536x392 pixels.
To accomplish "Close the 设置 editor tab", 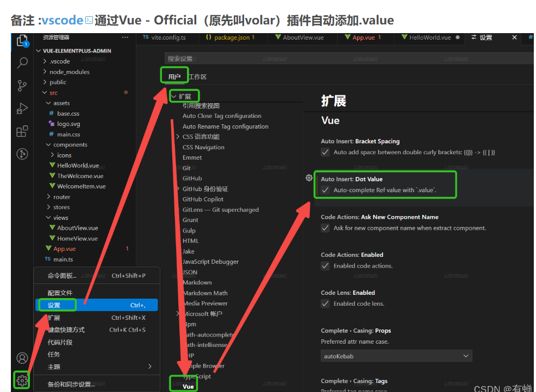I will [x=514, y=37].
